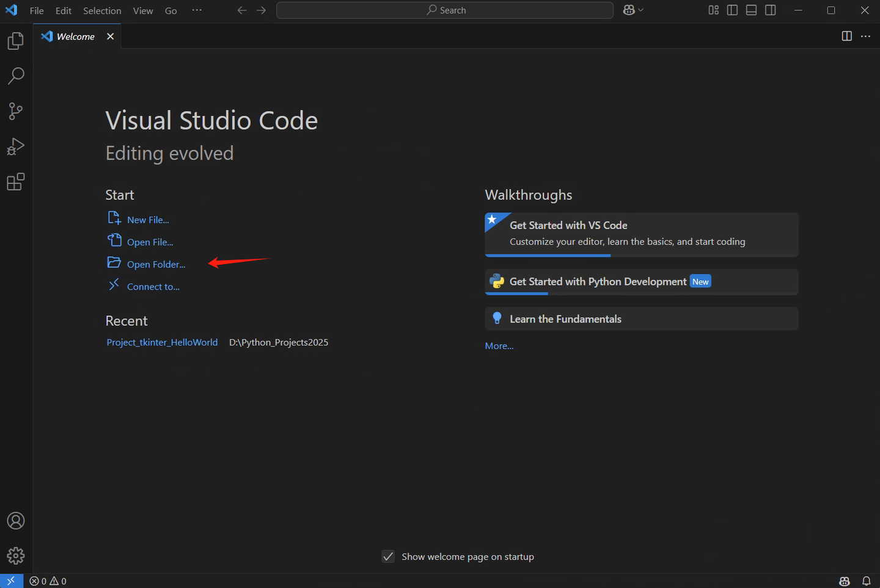Open the Extensions view

coord(16,182)
